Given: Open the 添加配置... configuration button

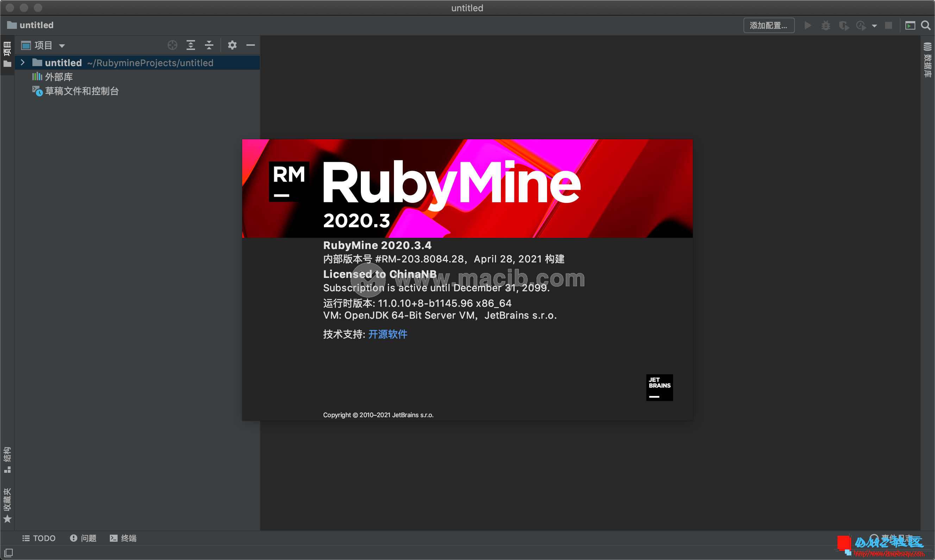Looking at the screenshot, I should [x=768, y=25].
